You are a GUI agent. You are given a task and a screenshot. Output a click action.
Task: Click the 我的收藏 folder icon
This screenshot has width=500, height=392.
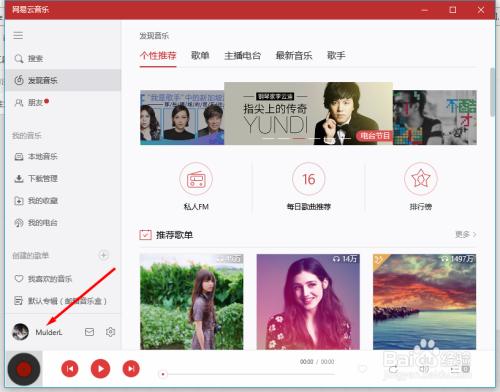[19, 201]
